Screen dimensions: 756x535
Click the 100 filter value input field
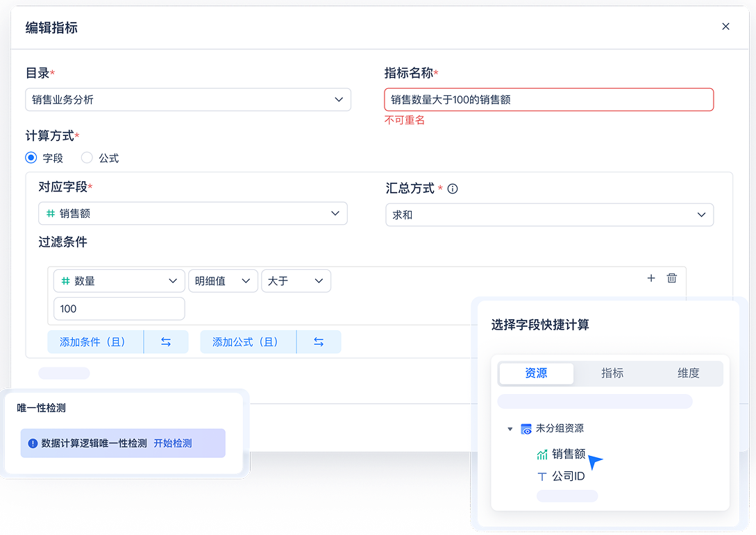click(119, 308)
